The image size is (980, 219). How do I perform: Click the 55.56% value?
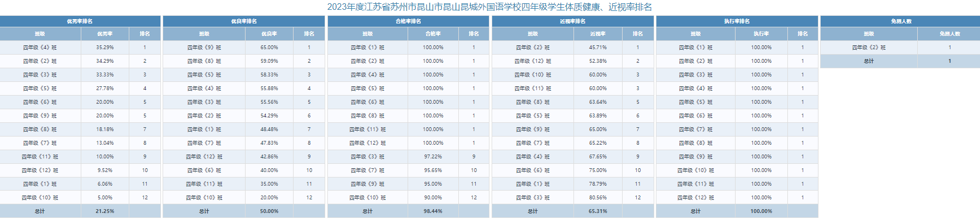click(x=269, y=102)
